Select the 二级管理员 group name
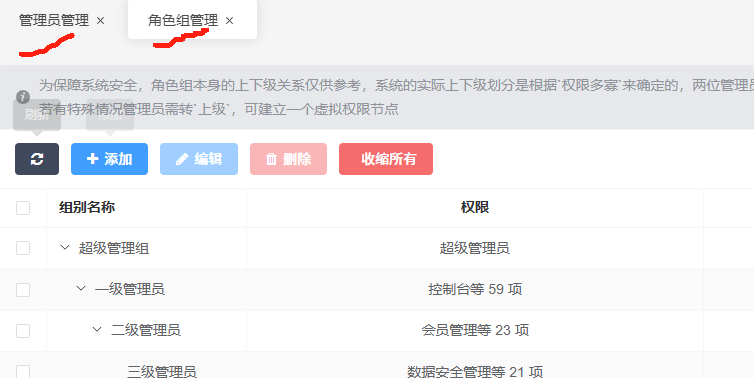 click(x=146, y=330)
